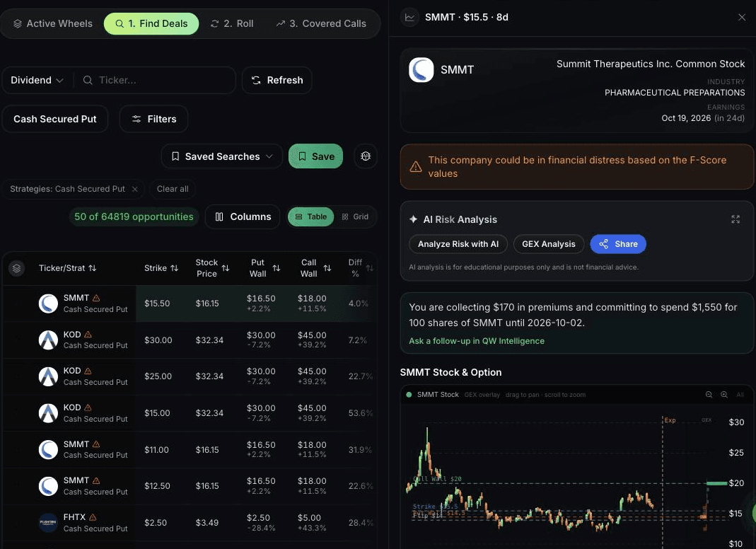Click warning icon on KOD $15.00 row
Screen dimensions: 756x549
point(88,408)
